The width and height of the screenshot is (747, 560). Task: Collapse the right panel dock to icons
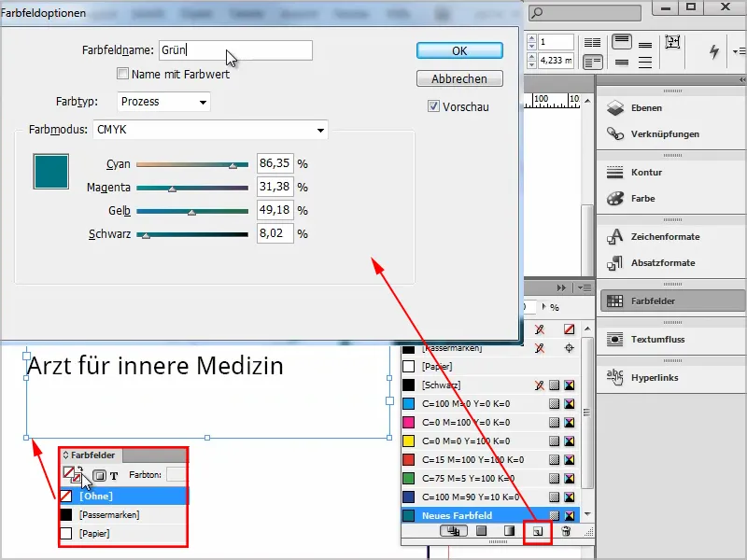point(742,80)
